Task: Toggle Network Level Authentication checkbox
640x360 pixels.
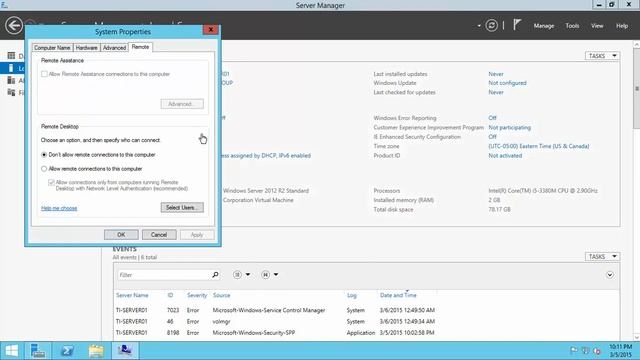Action: [51, 182]
